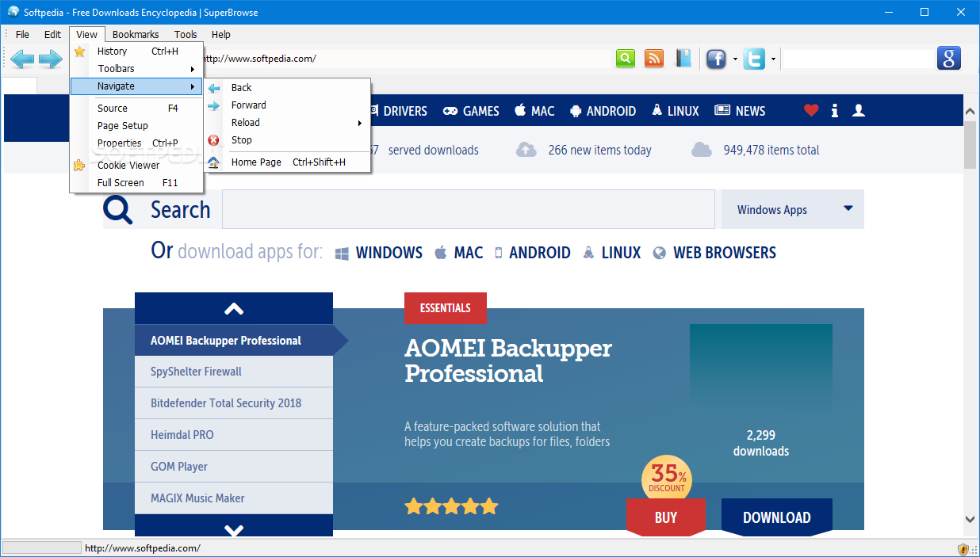Open the Facebook button dropdown arrow
The image size is (980, 557).
tap(735, 59)
